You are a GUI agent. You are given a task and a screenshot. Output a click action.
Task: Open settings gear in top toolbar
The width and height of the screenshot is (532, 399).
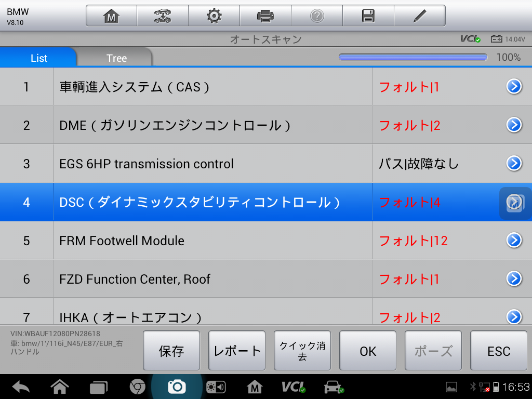tap(214, 16)
